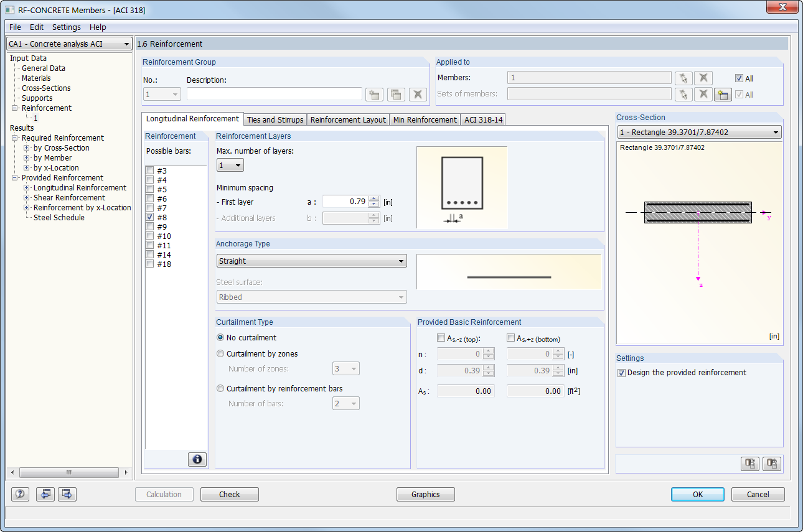Viewport: 803px width, 532px height.
Task: Open the CA1 - Concrete analysis ACI dropdown
Action: (69, 44)
